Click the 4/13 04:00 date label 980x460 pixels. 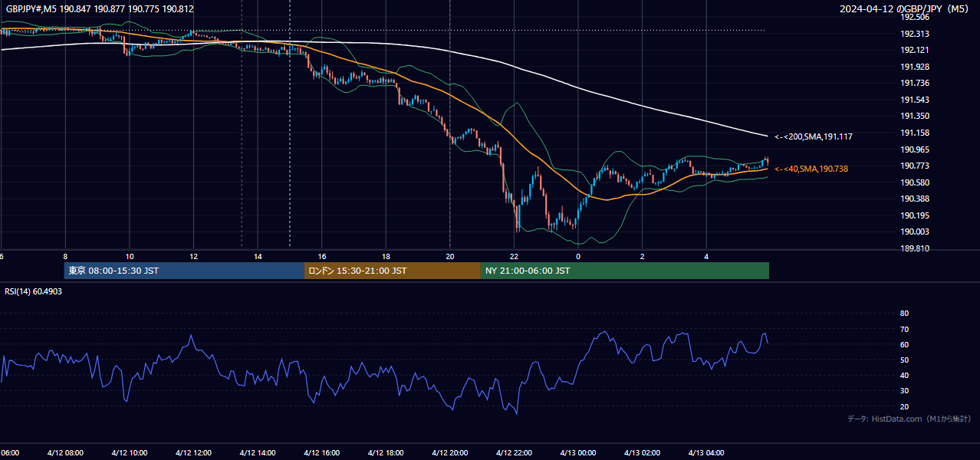[x=706, y=452]
